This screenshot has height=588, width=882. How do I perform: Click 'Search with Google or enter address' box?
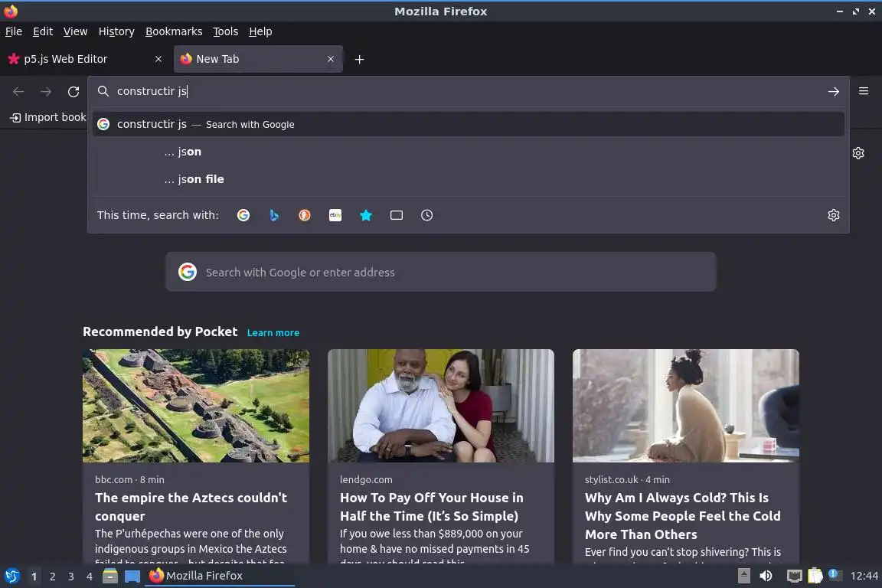[440, 273]
